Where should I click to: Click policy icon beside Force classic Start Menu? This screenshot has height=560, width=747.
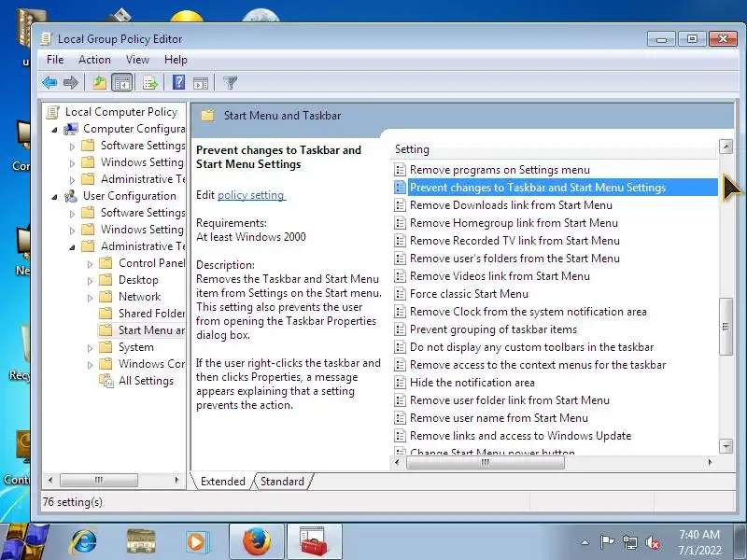pos(401,294)
